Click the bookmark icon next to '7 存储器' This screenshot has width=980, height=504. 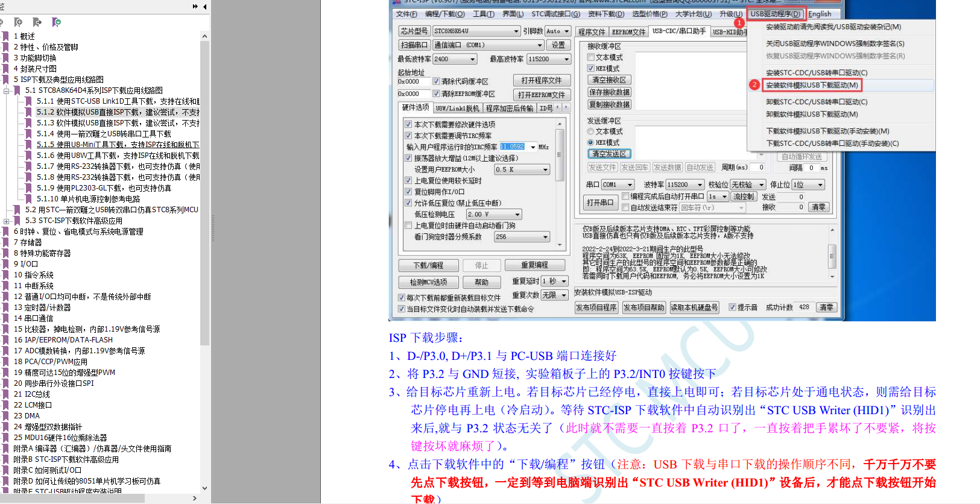pyautogui.click(x=5, y=242)
